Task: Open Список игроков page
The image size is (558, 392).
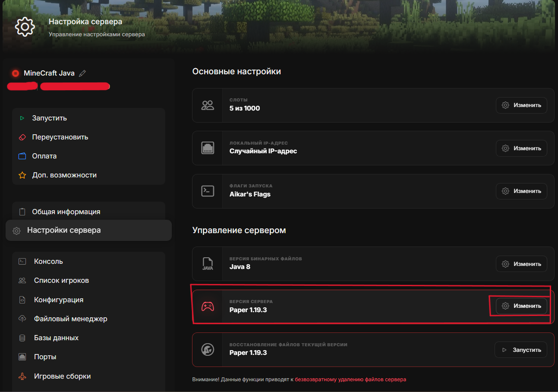Action: click(x=88, y=281)
